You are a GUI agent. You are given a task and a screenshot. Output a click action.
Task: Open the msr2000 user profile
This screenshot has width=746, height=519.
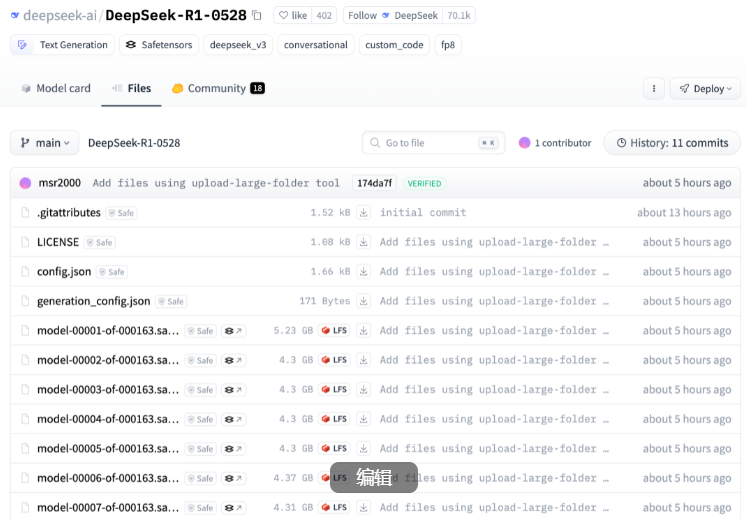pos(59,183)
